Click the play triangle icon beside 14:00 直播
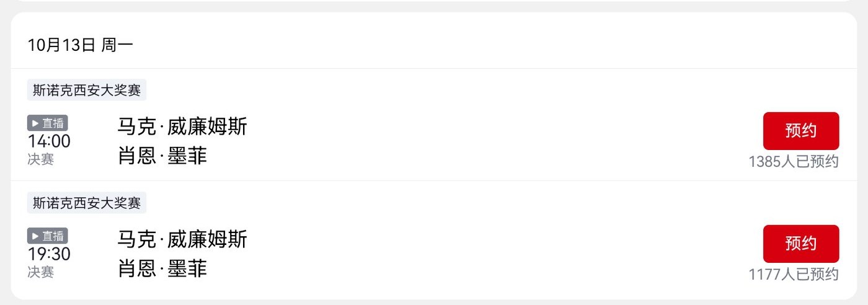Screen dimensions: 868x305 (35, 123)
